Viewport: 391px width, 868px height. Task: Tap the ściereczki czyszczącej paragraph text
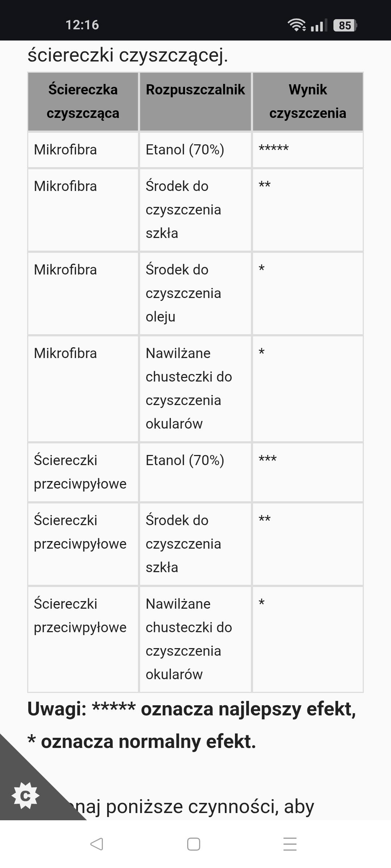128,55
